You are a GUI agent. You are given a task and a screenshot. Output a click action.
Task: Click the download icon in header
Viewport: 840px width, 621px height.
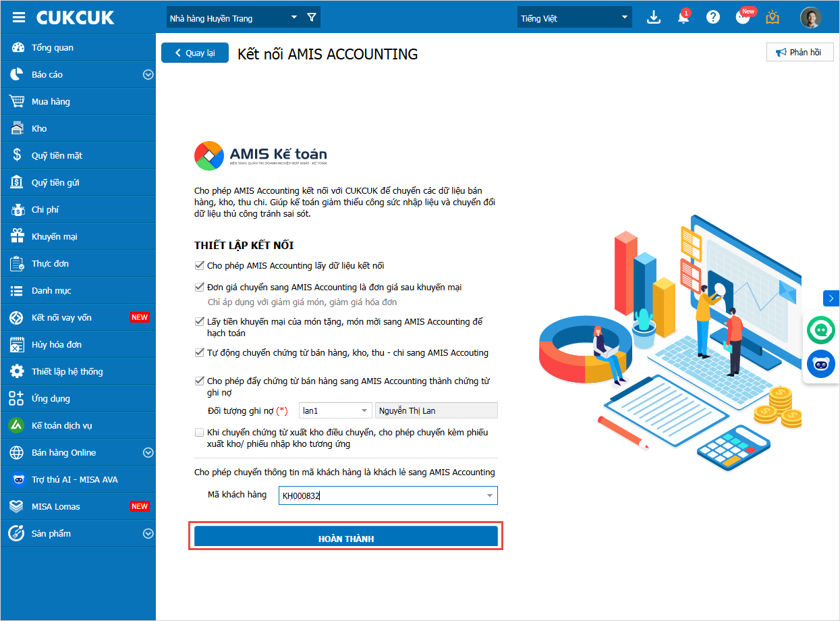click(653, 18)
